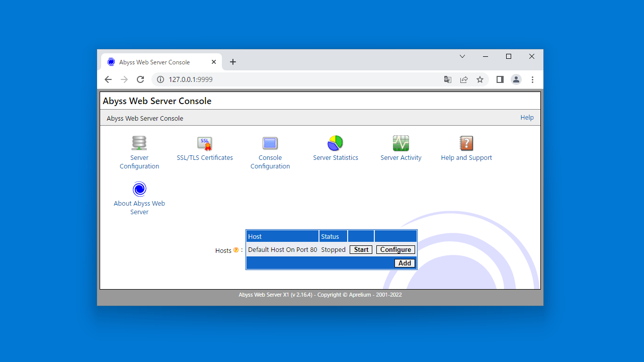Reload the page with the refresh icon
Image resolution: width=644 pixels, height=362 pixels.
click(x=140, y=79)
